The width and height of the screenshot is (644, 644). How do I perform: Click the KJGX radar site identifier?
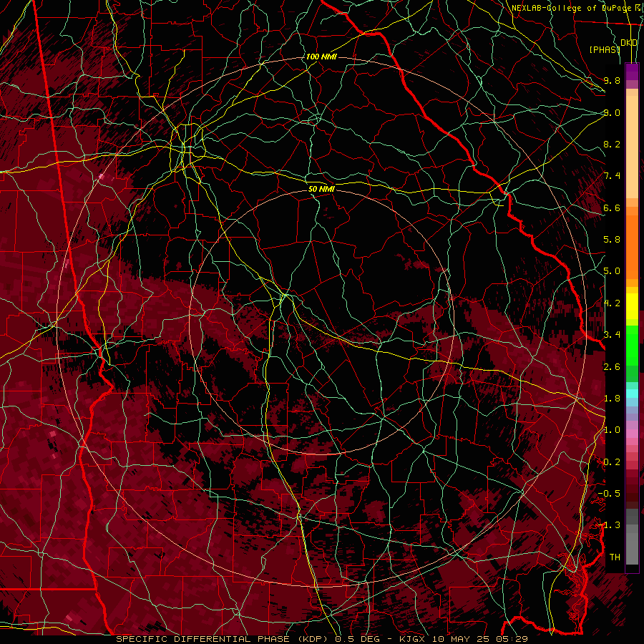pyautogui.click(x=412, y=639)
